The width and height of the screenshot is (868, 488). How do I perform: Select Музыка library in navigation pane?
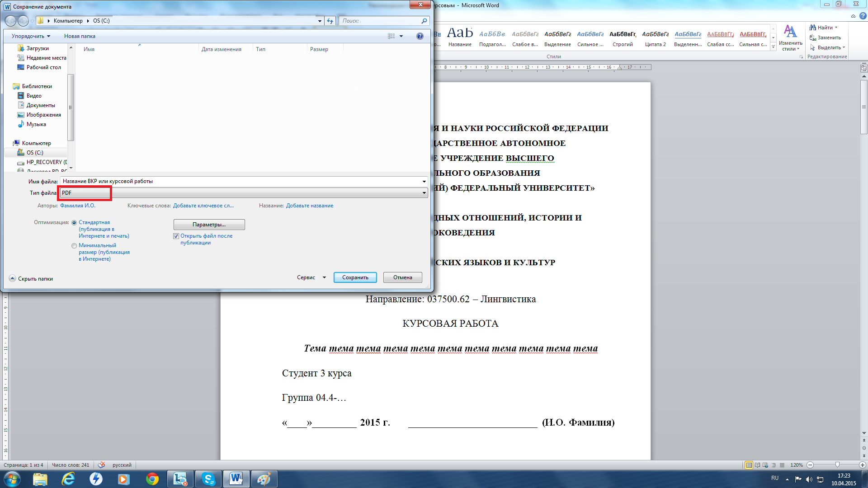(x=36, y=124)
